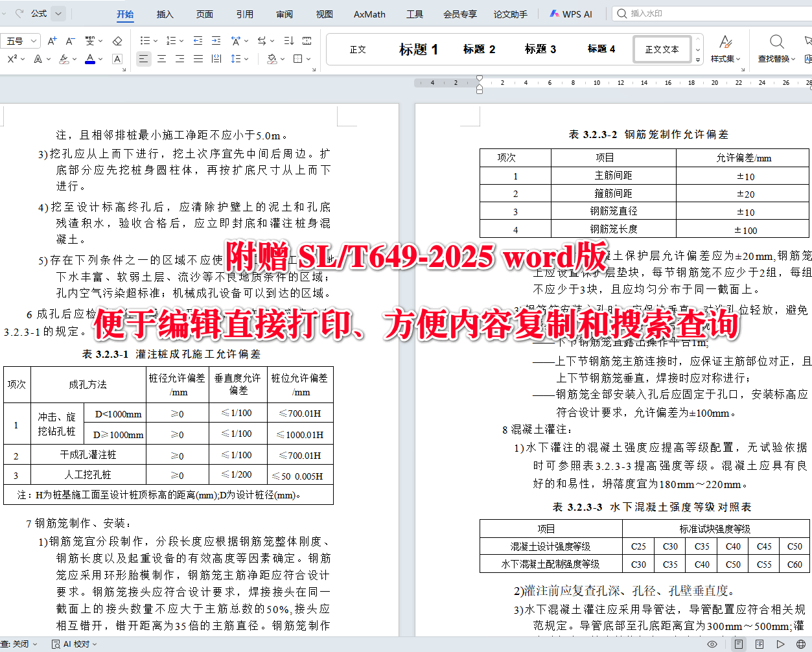The width and height of the screenshot is (812, 652).
Task: Open the 插入 ribbon tab
Action: tap(165, 14)
